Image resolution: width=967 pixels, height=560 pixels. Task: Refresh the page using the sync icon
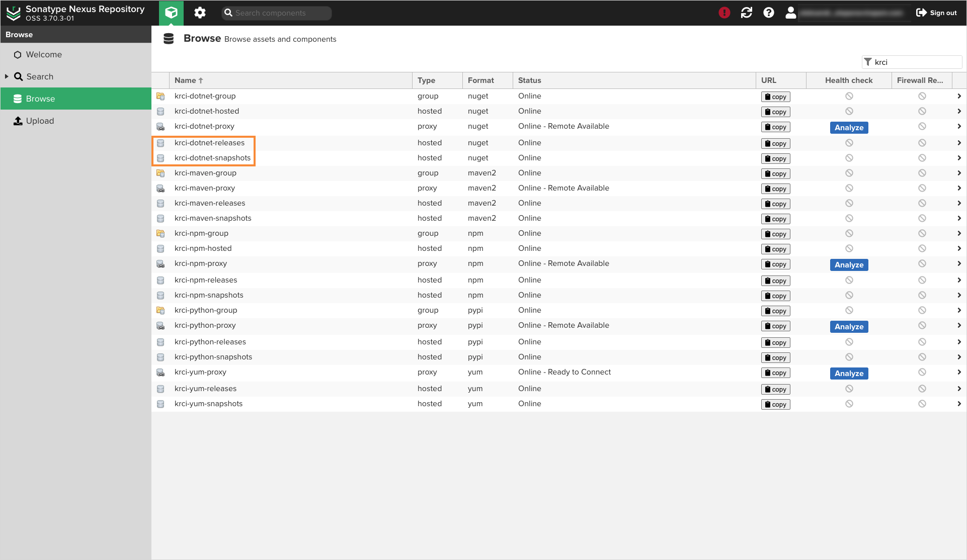point(746,13)
